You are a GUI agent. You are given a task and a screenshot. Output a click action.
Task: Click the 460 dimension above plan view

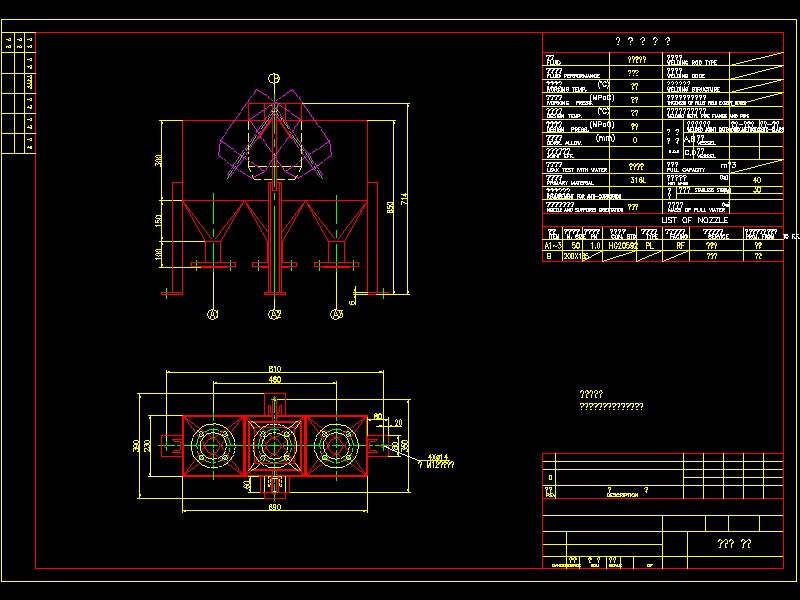[273, 379]
